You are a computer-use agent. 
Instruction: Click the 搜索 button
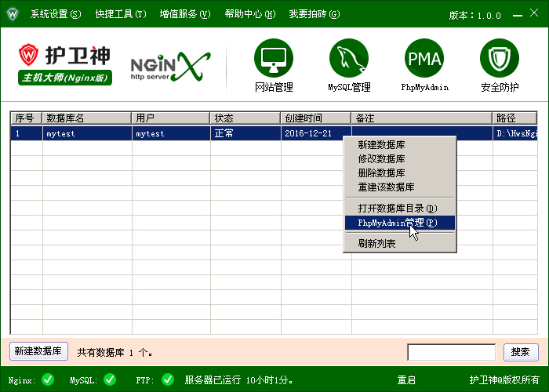pyautogui.click(x=521, y=352)
